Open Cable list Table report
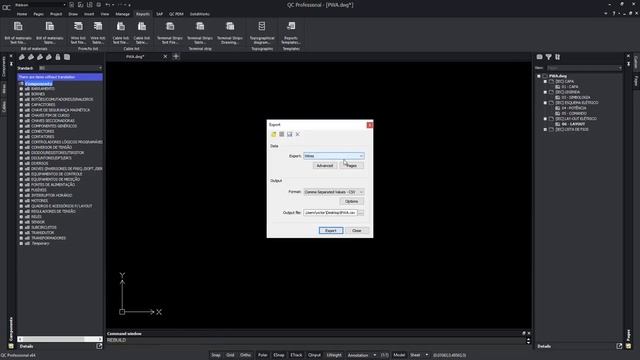 point(142,32)
